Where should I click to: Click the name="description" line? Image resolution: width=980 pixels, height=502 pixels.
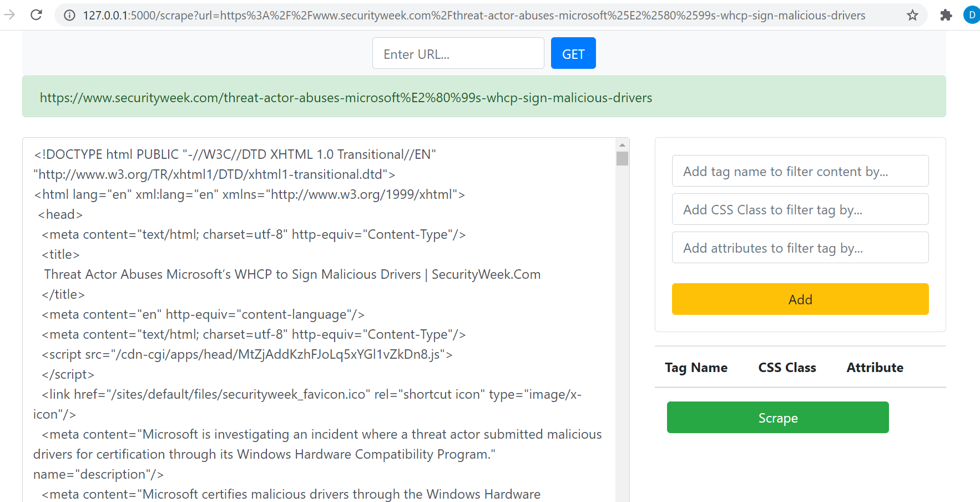click(x=98, y=474)
